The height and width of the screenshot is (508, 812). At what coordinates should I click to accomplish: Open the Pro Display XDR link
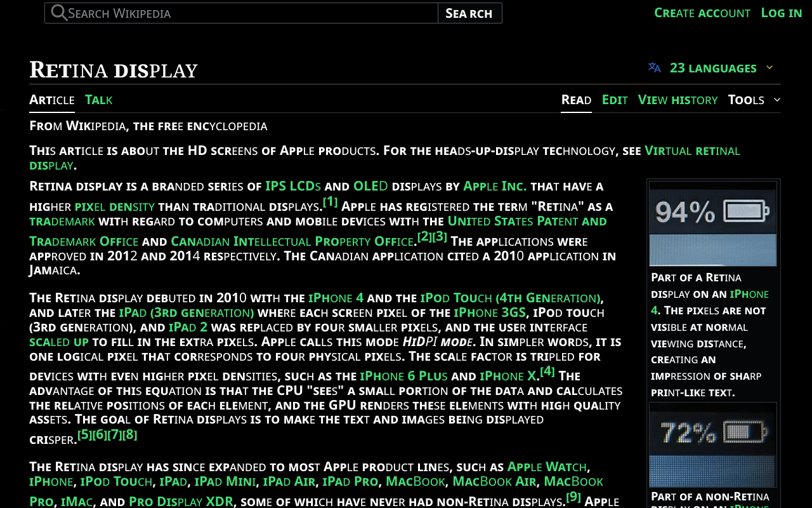tap(181, 502)
